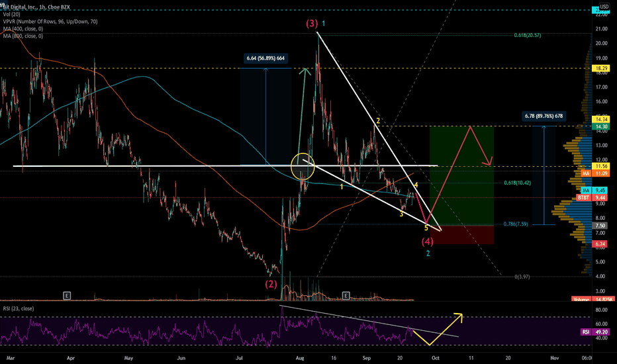This screenshot has height=364, width=617.
Task: Select the 0.618(20.57) Fibonacci label
Action: coord(527,35)
